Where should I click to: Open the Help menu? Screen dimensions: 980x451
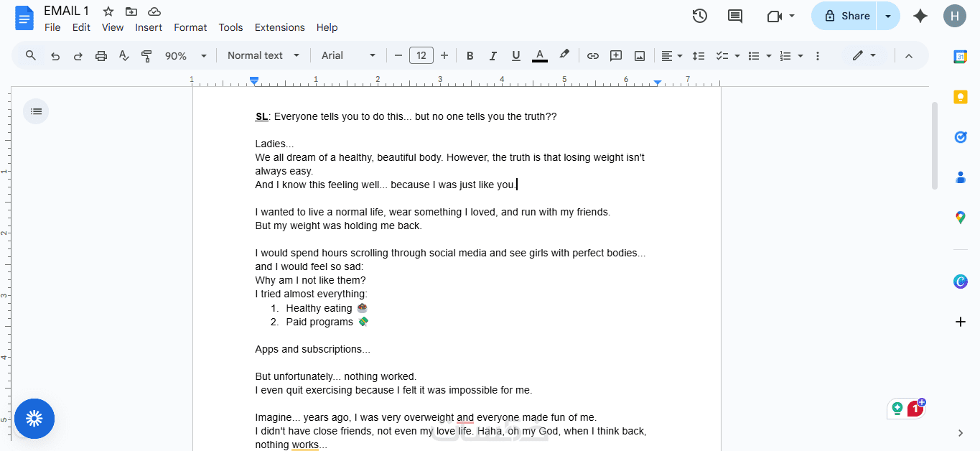[327, 27]
